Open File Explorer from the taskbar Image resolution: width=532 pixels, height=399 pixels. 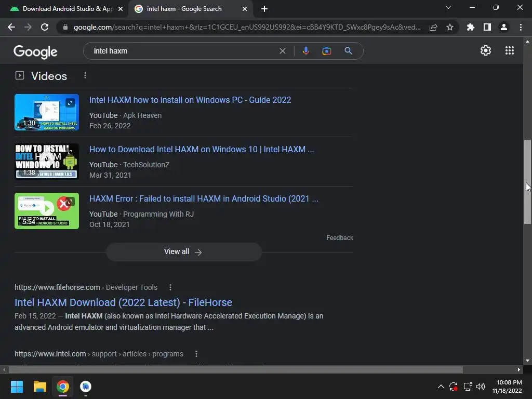[x=39, y=387]
